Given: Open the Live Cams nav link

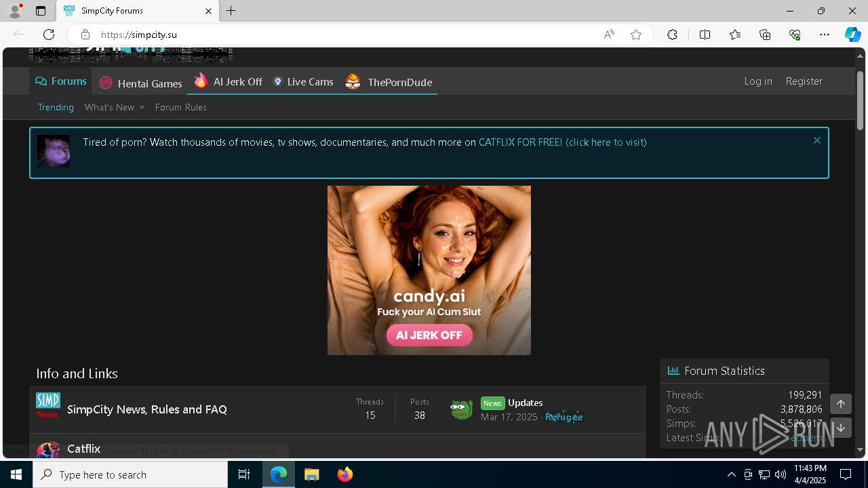Looking at the screenshot, I should [x=303, y=81].
